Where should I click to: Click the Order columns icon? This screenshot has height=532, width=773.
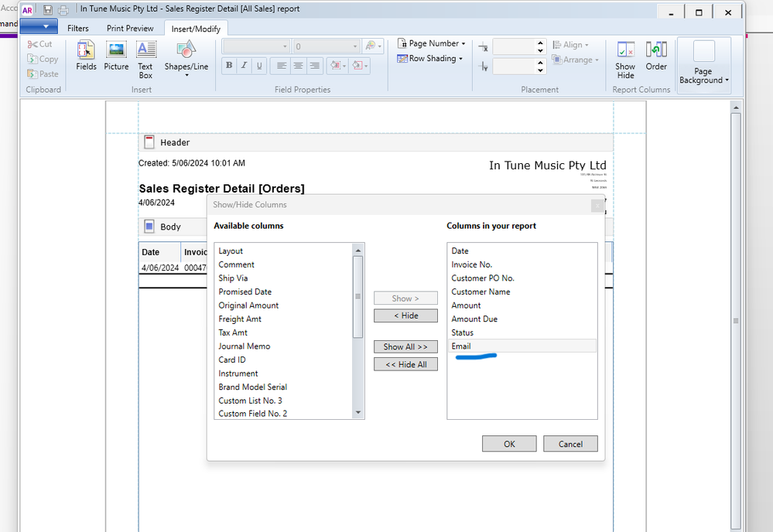[x=656, y=56]
